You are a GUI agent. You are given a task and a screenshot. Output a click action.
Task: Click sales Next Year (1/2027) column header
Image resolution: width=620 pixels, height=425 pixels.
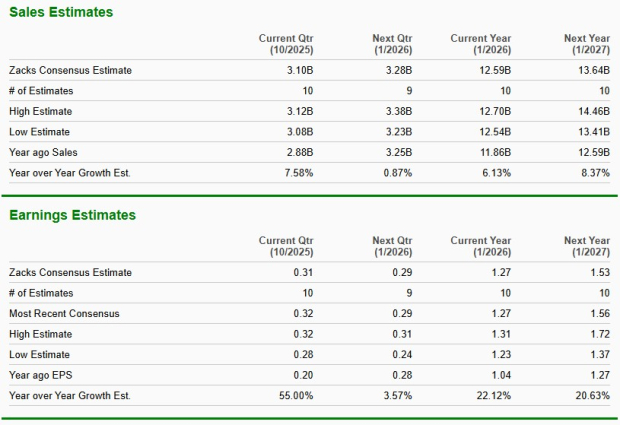click(x=586, y=44)
